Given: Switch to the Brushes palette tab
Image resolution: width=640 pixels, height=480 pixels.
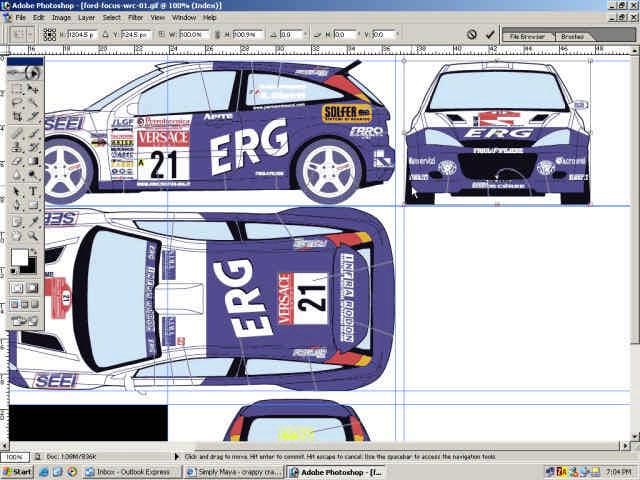Looking at the screenshot, I should click(x=572, y=36).
